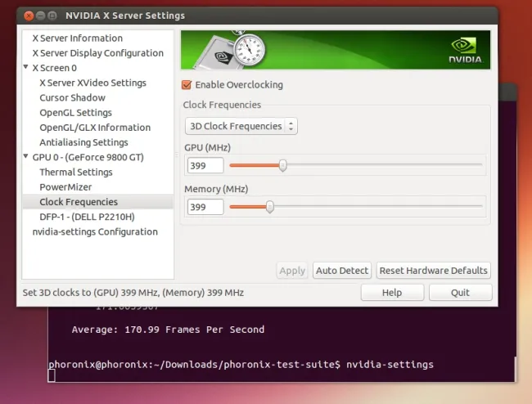
Task: Click the Auto Detect button
Action: 342,271
